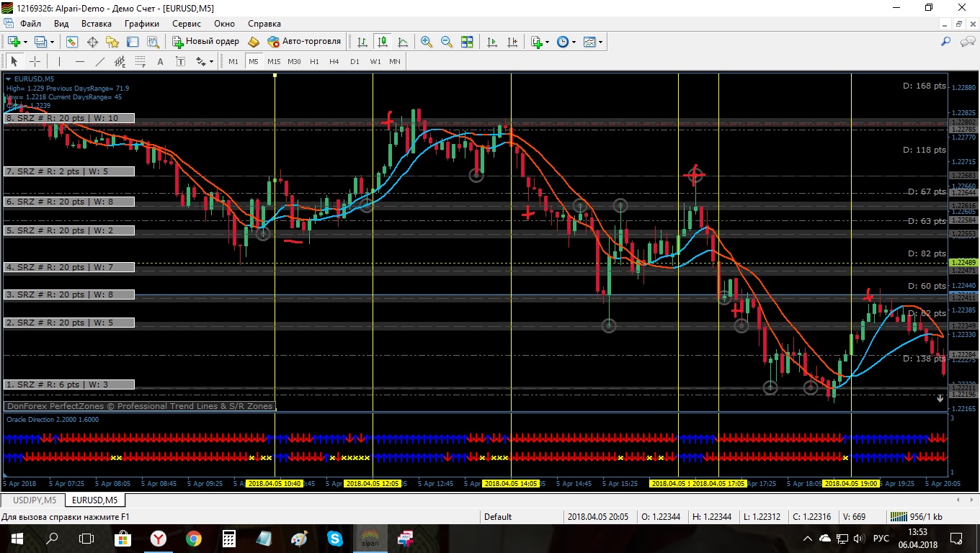
Task: Open the profiles icon
Action: click(x=40, y=42)
